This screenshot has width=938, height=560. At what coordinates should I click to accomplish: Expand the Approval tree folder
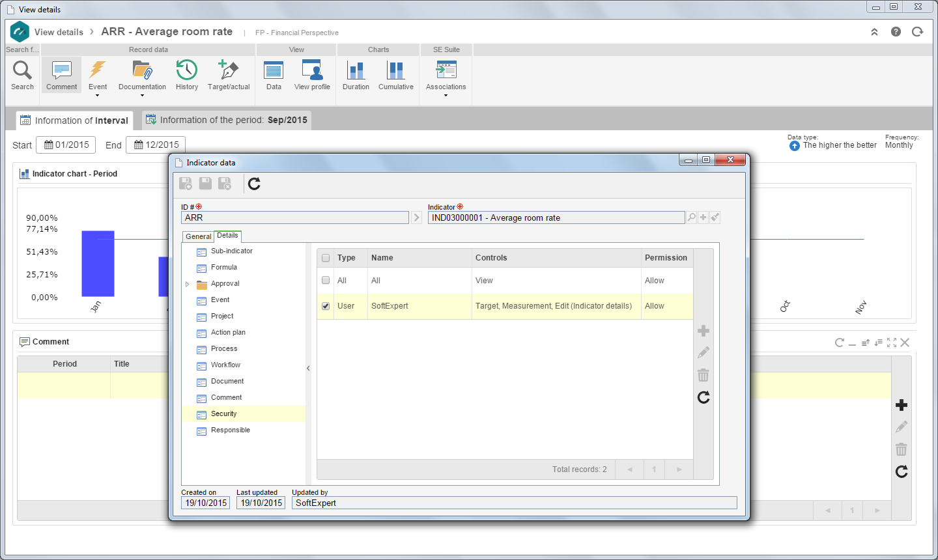click(x=188, y=284)
